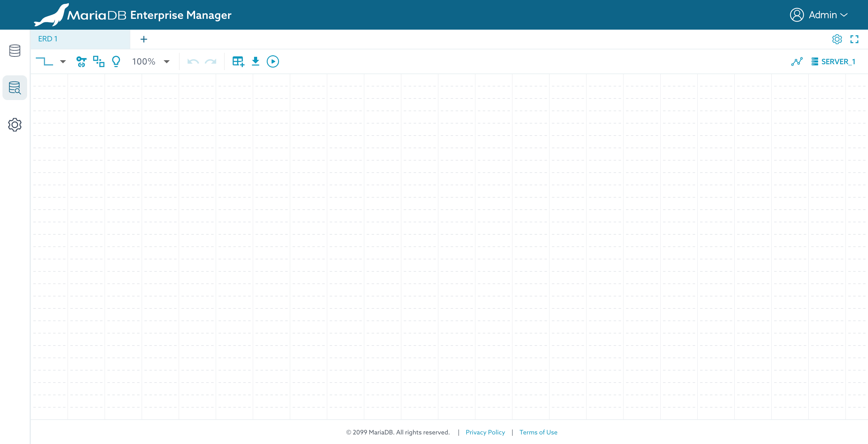Open ERD settings gear in tab bar
Image resolution: width=868 pixels, height=444 pixels.
coord(837,39)
